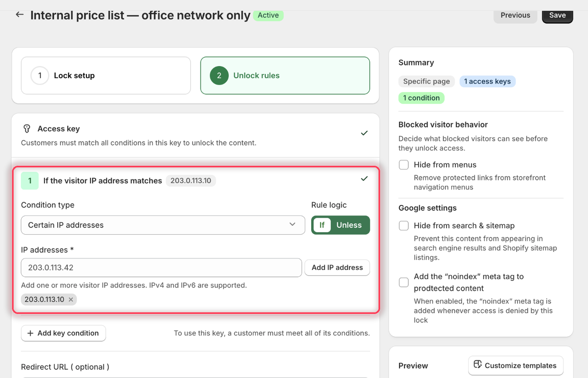Click the 1 access keys summary tag
Viewport: 588px width, 378px height.
[488, 81]
